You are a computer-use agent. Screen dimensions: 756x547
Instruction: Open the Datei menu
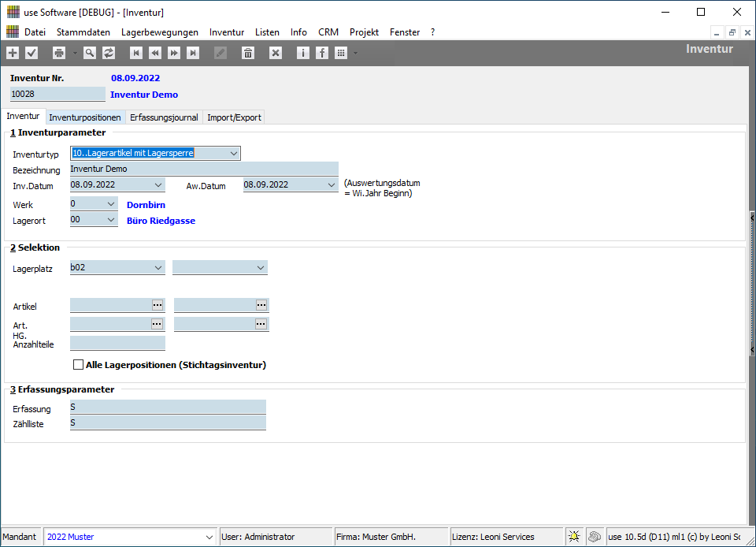click(x=35, y=32)
